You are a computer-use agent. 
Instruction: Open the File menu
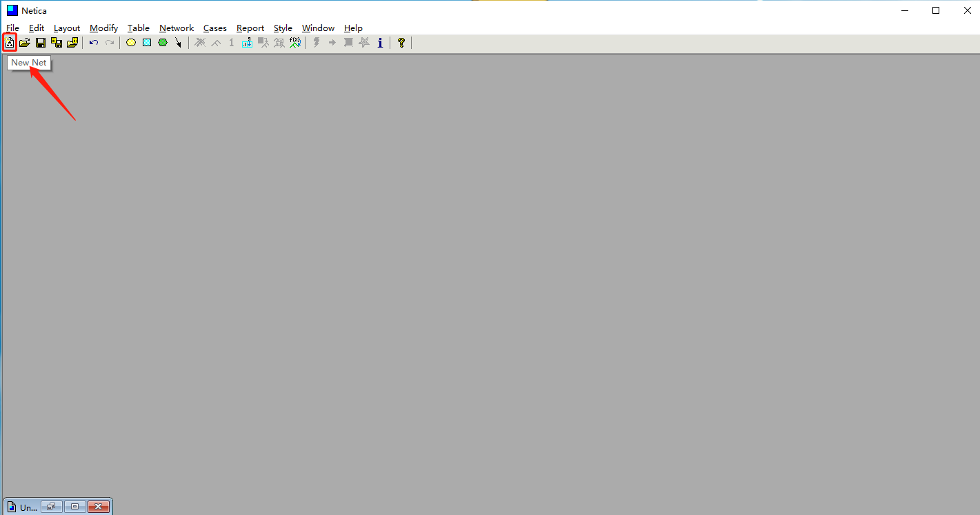pyautogui.click(x=13, y=28)
